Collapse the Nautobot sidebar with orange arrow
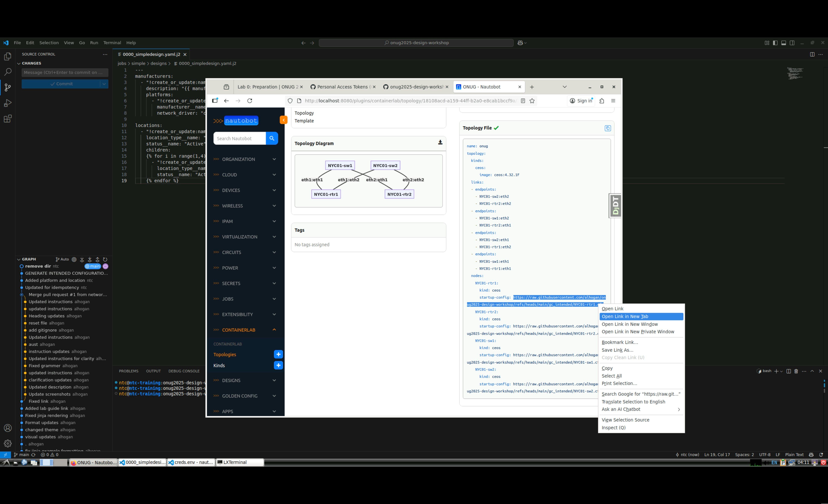This screenshot has width=828, height=504. tap(283, 120)
